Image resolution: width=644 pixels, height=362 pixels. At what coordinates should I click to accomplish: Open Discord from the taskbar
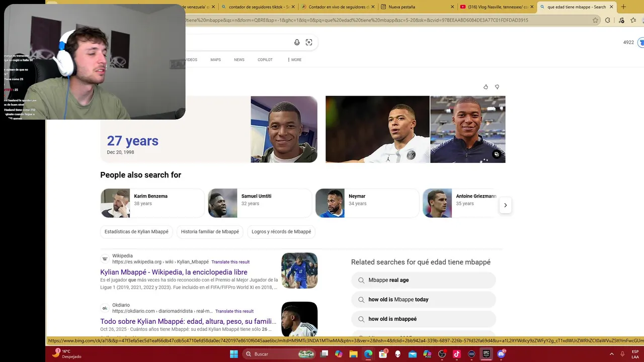coord(501,354)
